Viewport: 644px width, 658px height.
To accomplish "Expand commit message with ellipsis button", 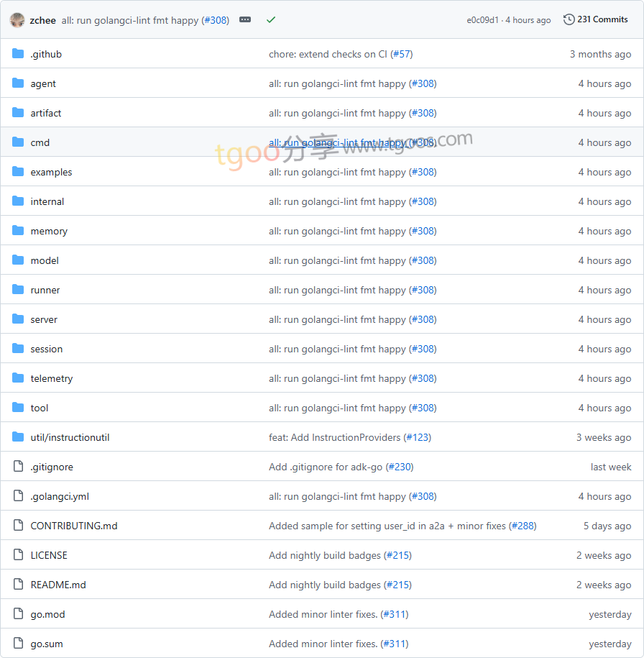I will [245, 20].
